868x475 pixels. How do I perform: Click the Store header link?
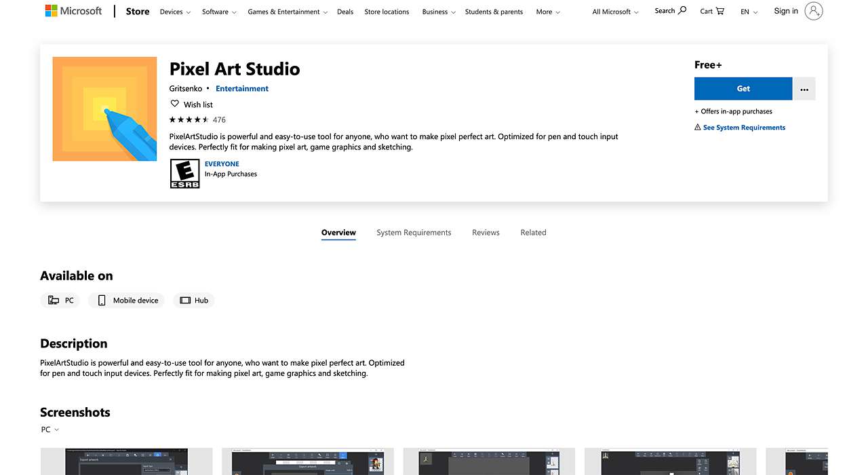[138, 12]
